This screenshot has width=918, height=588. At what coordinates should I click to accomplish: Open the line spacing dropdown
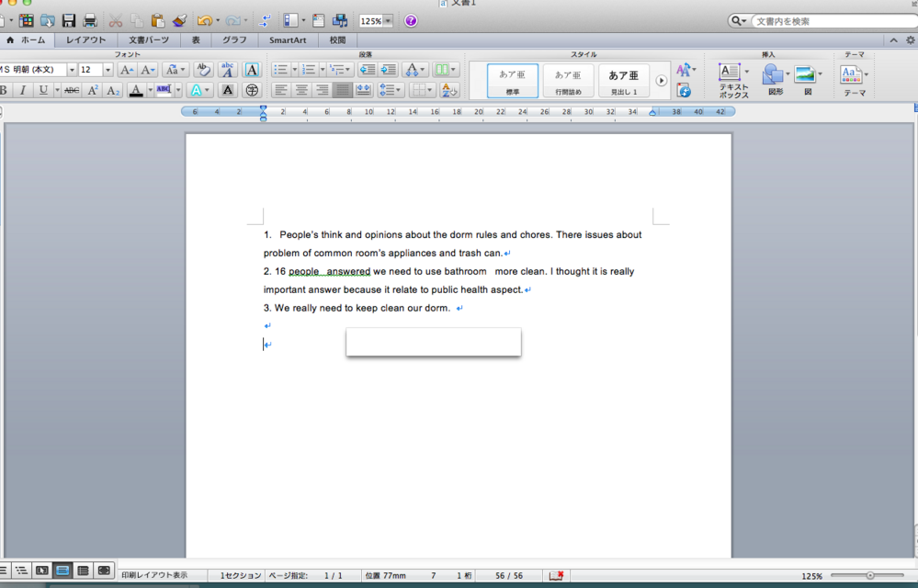[391, 90]
